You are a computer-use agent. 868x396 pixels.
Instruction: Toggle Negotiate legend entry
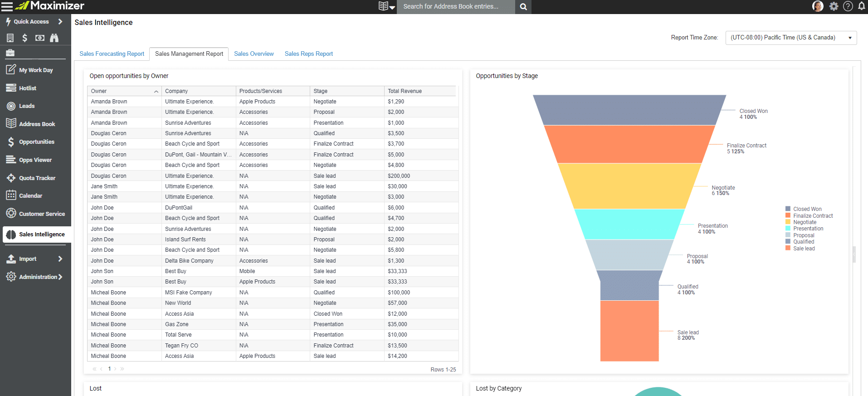pos(801,222)
